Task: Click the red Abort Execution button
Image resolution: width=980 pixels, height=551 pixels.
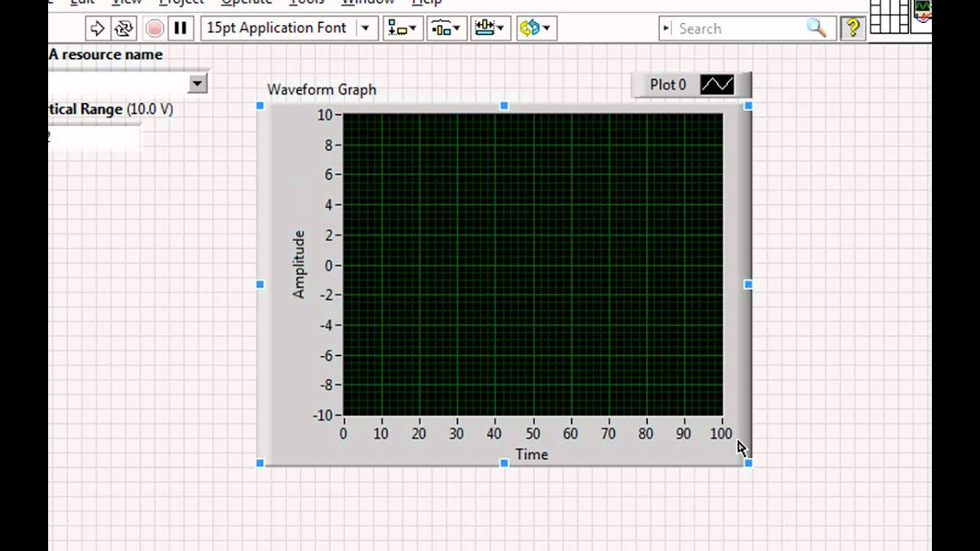Action: 155,28
